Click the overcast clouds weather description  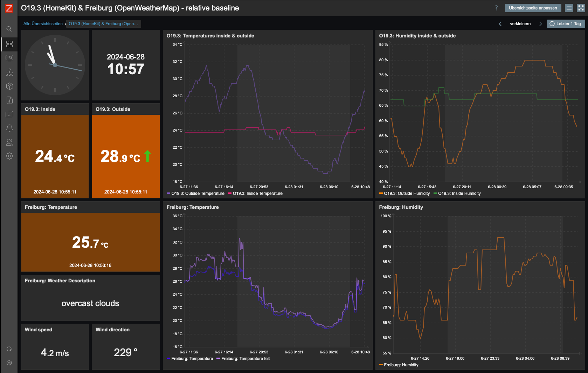click(90, 303)
